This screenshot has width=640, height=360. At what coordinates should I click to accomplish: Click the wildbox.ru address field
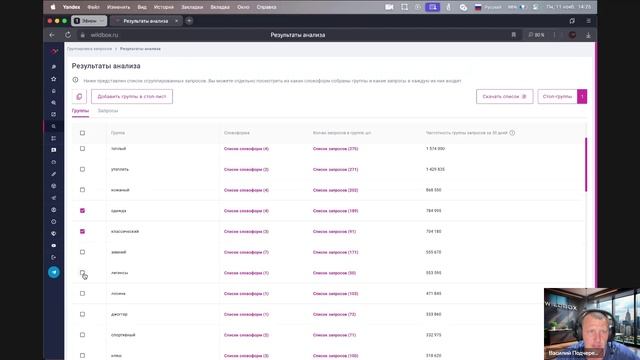tap(104, 35)
